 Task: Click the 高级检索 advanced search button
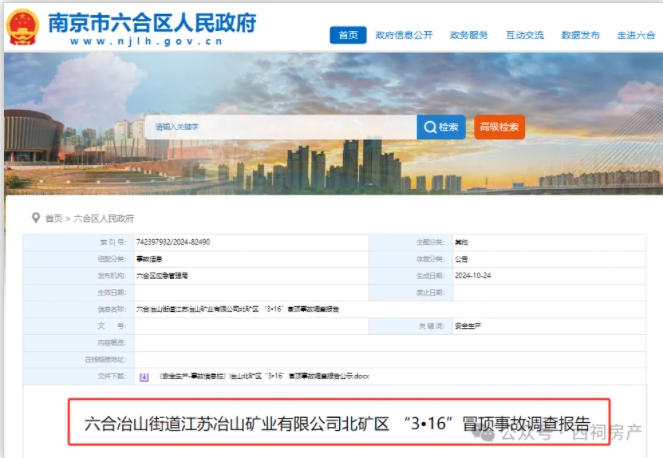click(499, 127)
